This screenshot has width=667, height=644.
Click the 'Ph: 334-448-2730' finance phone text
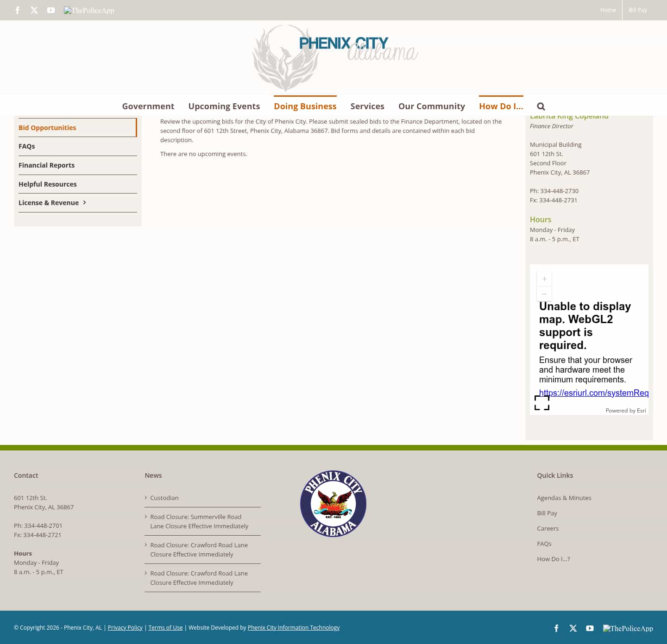pos(554,191)
